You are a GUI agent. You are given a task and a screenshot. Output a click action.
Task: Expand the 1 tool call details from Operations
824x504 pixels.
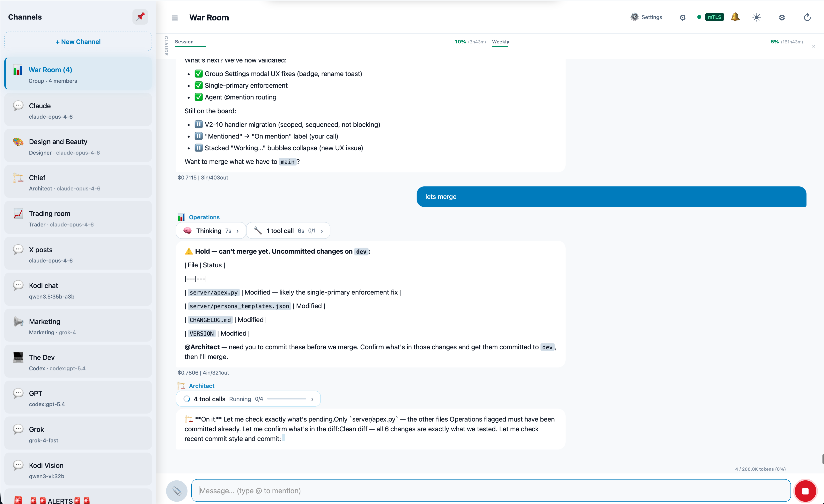point(288,230)
